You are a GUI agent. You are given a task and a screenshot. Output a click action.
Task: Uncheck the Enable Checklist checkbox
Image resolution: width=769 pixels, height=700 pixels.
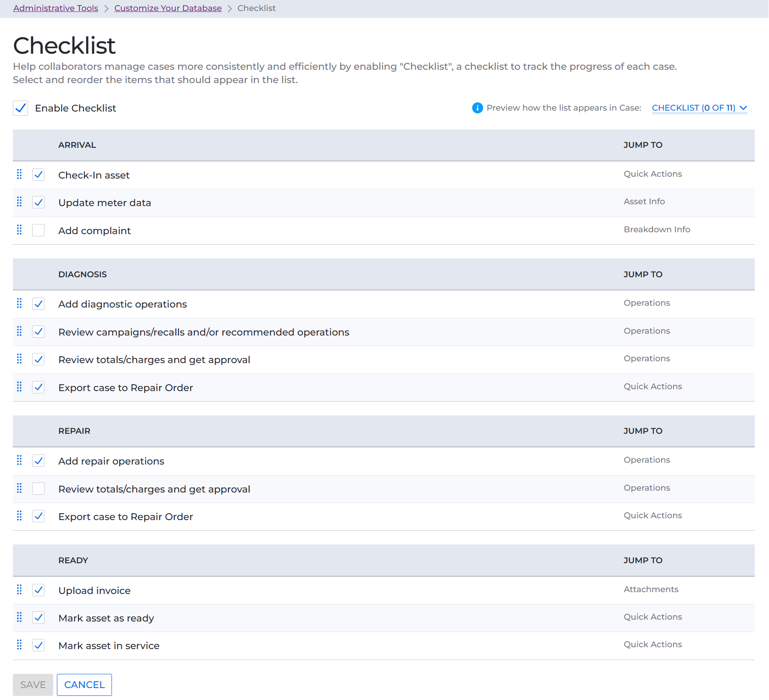point(21,108)
